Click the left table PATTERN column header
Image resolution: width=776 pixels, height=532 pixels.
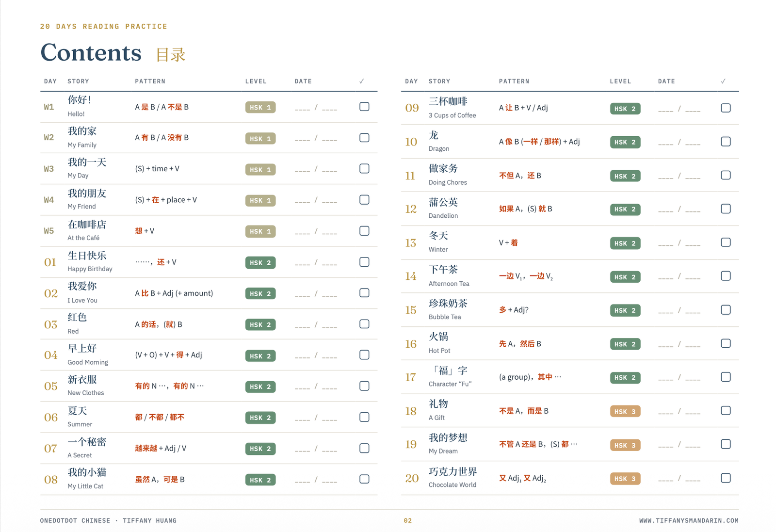(150, 81)
